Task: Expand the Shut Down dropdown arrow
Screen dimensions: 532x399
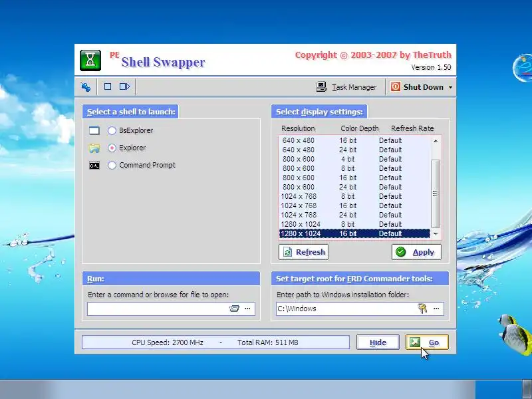Action: 450,87
